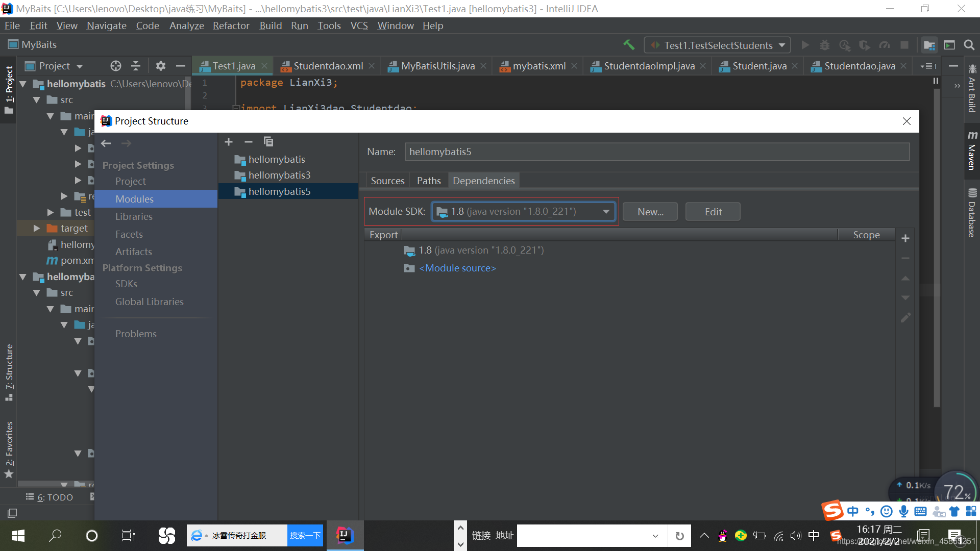Select Global Libraries under Platform Settings
This screenshot has width=980, height=551.
tap(150, 302)
